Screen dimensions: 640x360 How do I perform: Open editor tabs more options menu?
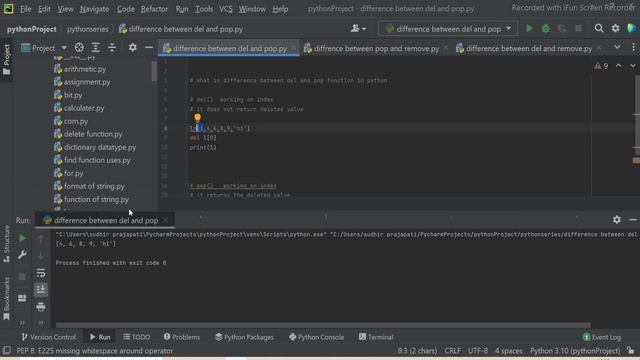(x=633, y=48)
